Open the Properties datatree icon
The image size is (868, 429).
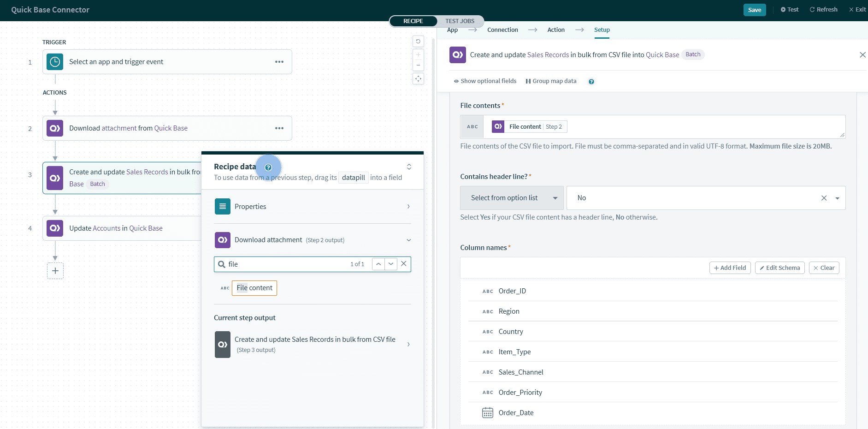click(223, 207)
